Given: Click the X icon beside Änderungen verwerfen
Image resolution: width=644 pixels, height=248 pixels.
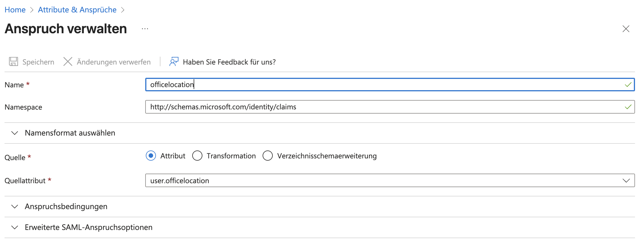Looking at the screenshot, I should pos(68,62).
